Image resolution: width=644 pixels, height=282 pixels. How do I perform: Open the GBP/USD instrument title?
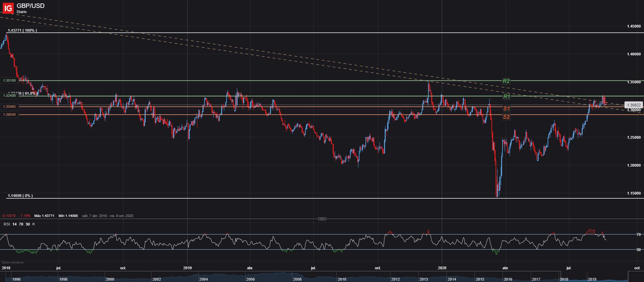click(x=31, y=6)
